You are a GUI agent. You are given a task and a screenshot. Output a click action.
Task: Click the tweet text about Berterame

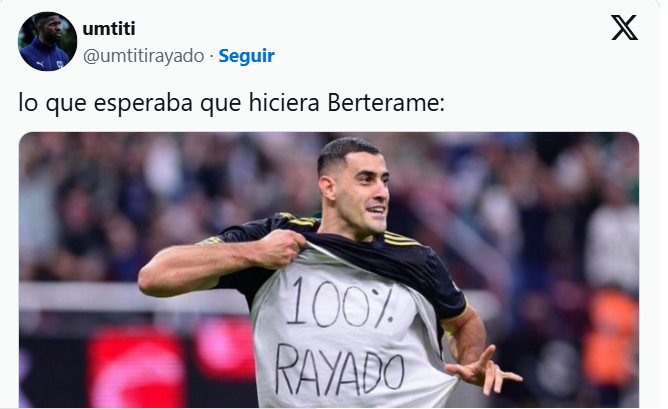(x=231, y=103)
